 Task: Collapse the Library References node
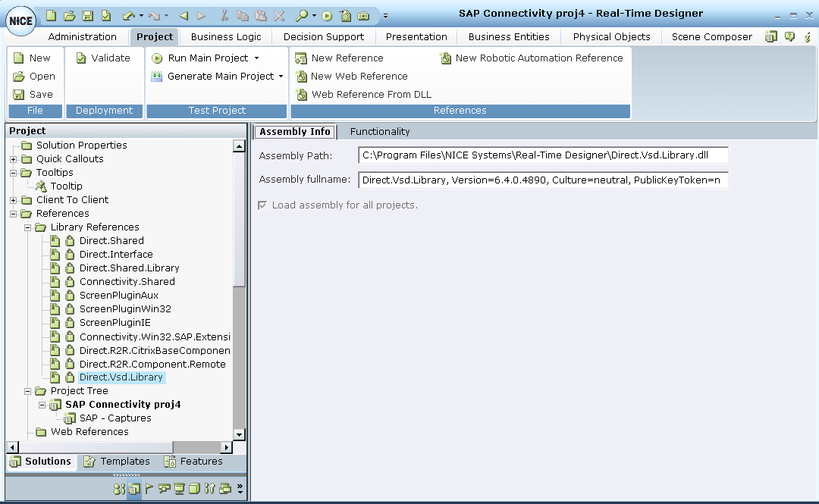28,227
